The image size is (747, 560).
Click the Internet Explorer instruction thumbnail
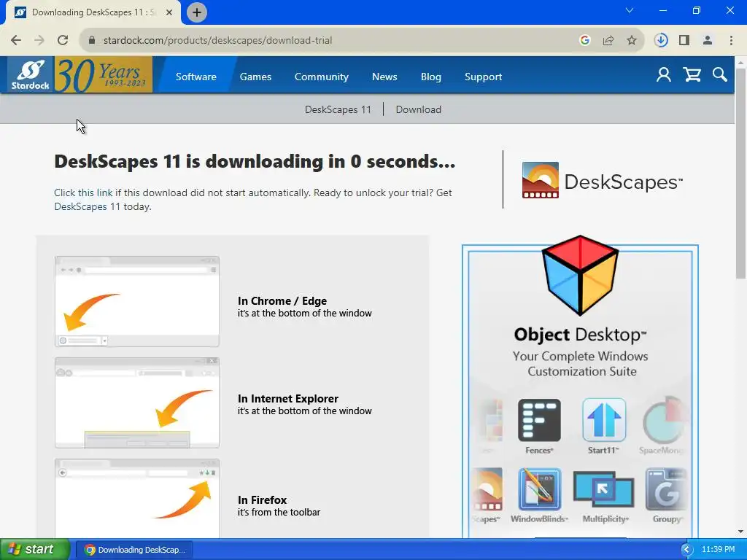pyautogui.click(x=137, y=402)
